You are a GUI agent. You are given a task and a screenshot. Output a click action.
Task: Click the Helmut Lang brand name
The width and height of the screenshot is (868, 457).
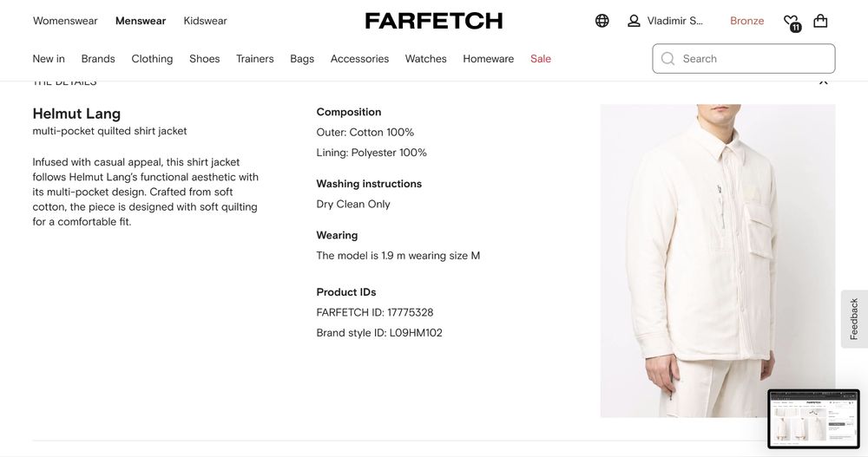point(76,114)
